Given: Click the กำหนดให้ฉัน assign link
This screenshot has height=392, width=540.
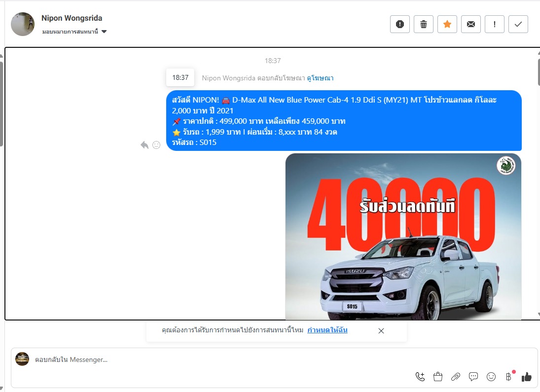Looking at the screenshot, I should click(x=327, y=330).
